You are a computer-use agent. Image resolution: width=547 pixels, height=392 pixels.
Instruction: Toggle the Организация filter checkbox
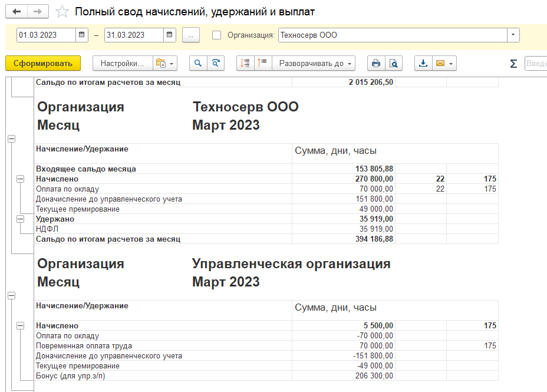(217, 35)
